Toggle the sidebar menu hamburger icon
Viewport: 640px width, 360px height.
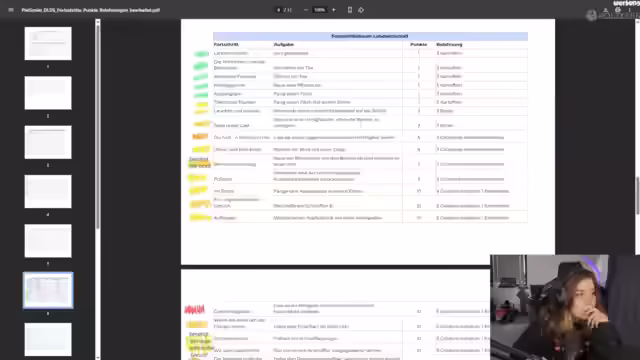point(11,10)
